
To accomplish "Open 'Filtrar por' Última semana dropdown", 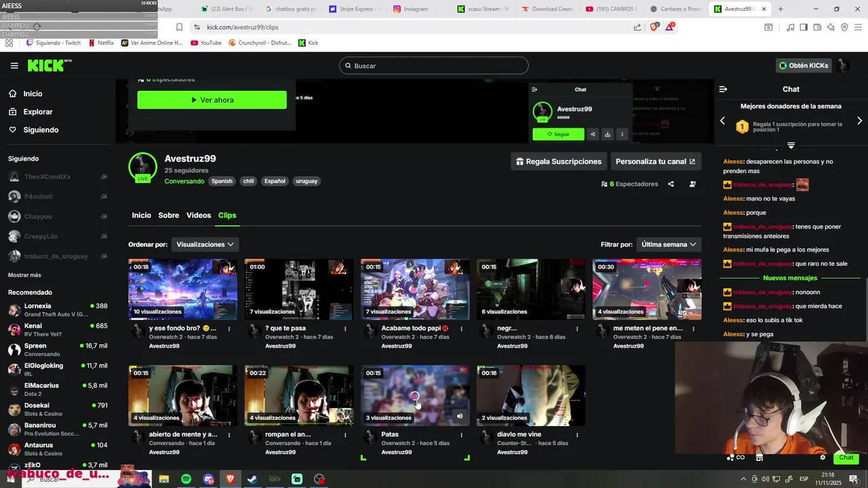I will (669, 245).
